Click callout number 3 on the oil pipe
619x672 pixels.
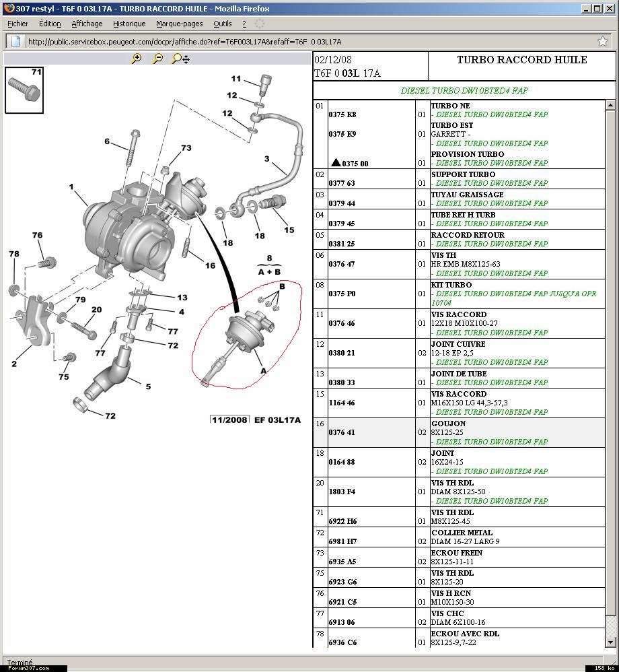267,158
